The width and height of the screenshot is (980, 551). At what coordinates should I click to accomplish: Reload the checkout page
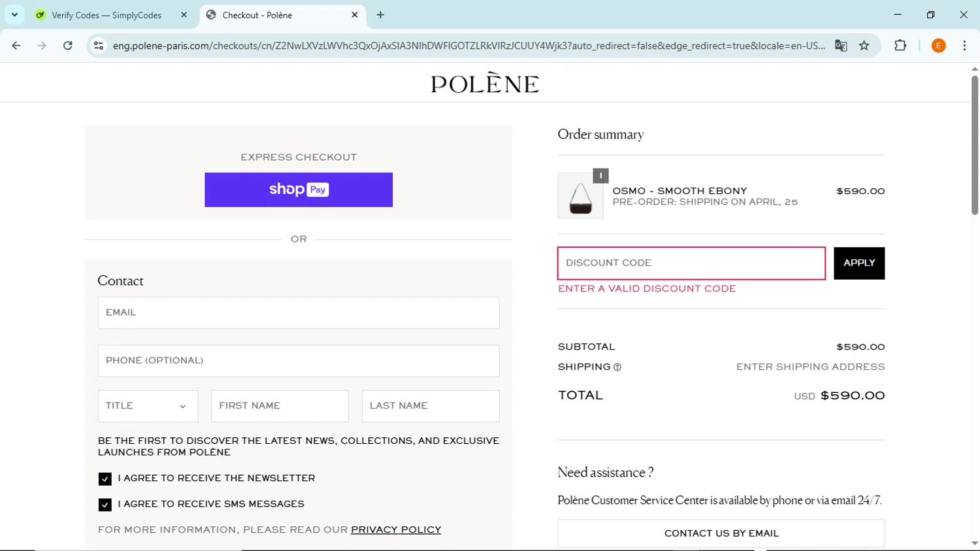pyautogui.click(x=68, y=46)
